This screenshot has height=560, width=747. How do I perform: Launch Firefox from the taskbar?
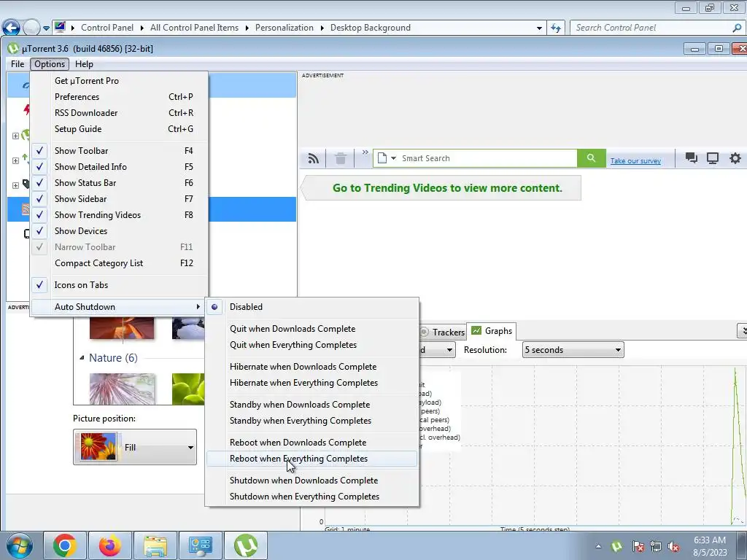(x=110, y=545)
